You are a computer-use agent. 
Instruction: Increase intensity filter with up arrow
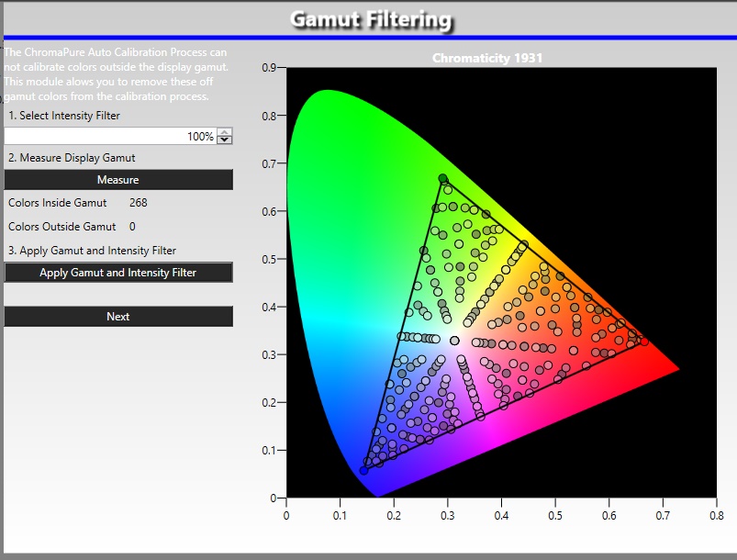pyautogui.click(x=225, y=132)
